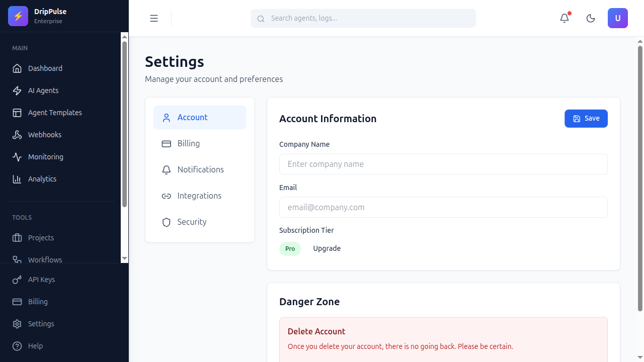Click the search magnifier icon

[x=261, y=19]
